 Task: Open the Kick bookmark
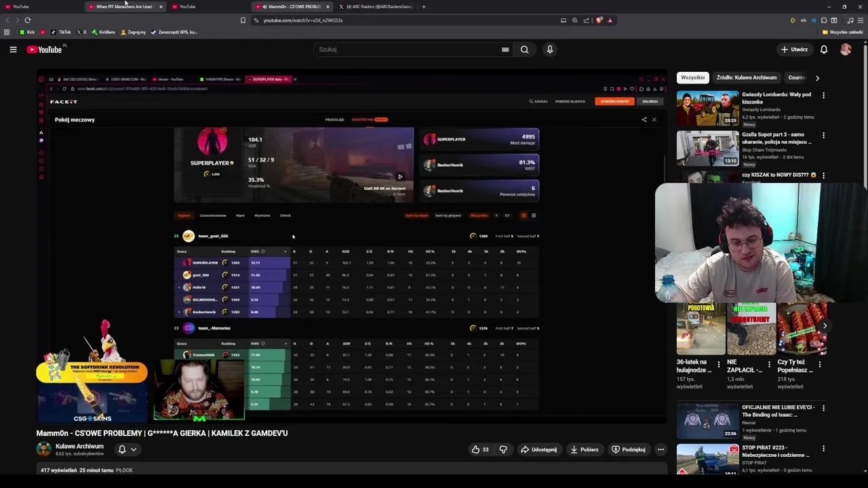(27, 32)
